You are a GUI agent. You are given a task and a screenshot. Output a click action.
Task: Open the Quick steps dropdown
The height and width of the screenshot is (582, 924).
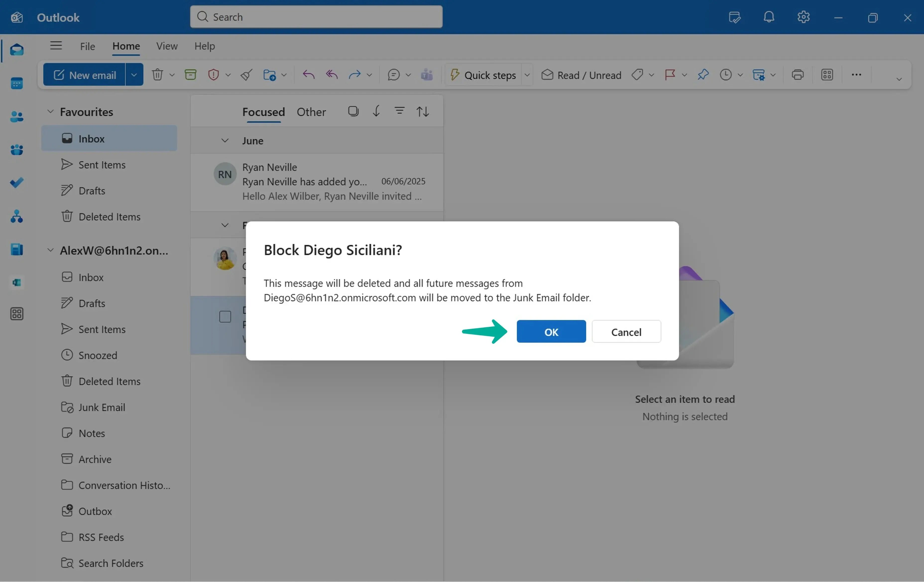527,74
